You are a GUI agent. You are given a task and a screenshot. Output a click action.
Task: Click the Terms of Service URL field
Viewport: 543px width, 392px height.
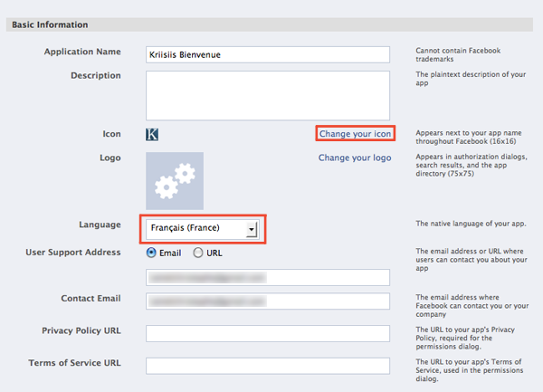pos(268,366)
